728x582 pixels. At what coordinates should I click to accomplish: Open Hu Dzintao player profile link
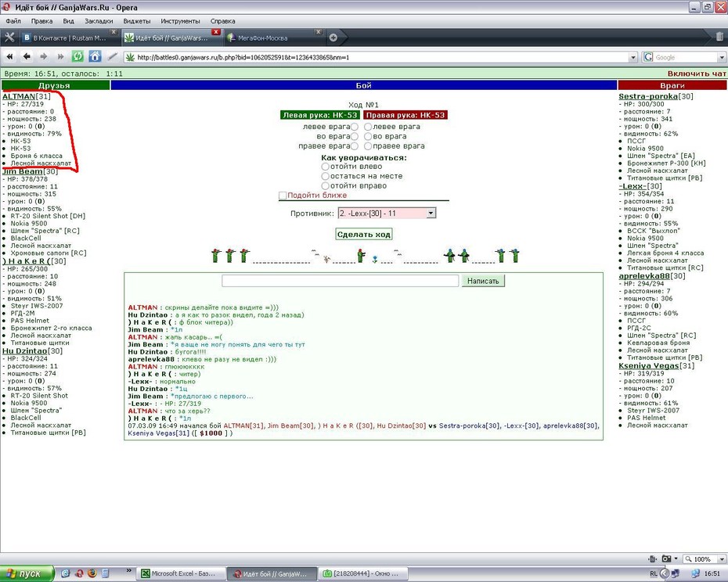pos(24,351)
